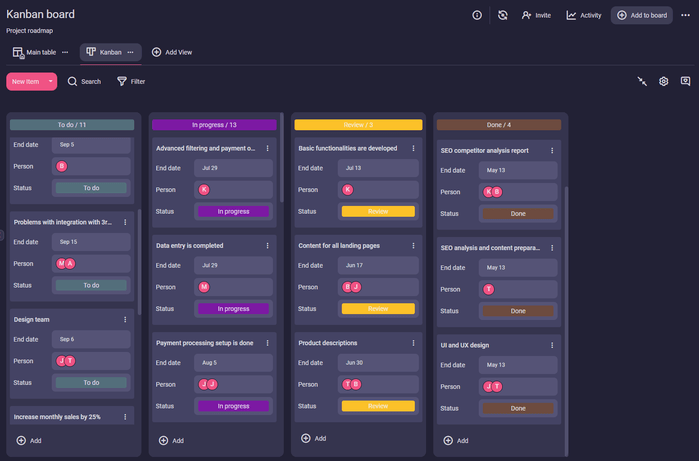Open Main table view options ellipsis

tap(65, 51)
